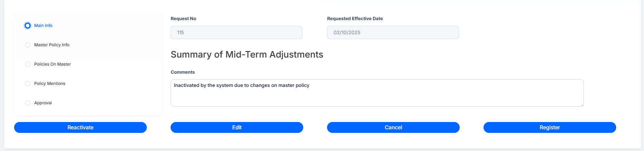Select the Policy Mentions radio circle
The height and width of the screenshot is (151, 644).
pos(27,83)
